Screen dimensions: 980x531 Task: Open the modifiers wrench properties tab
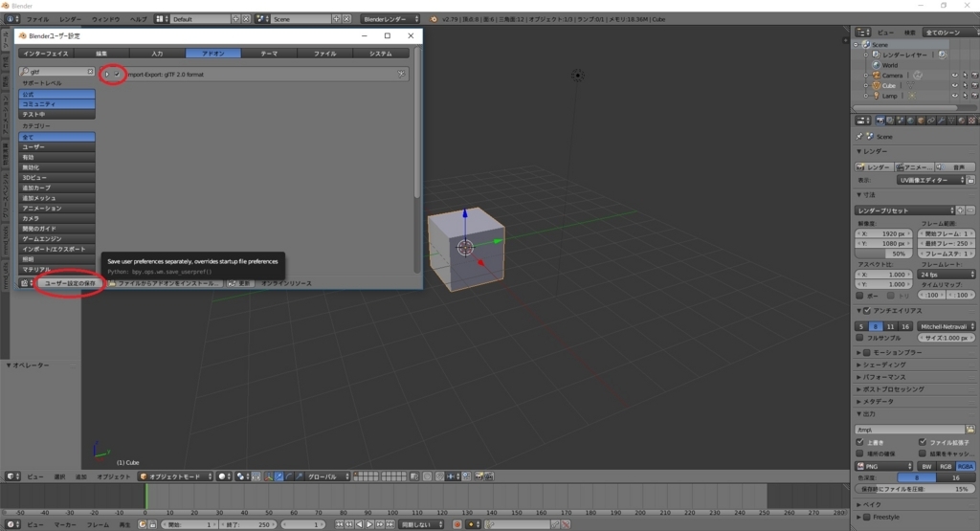(x=942, y=121)
